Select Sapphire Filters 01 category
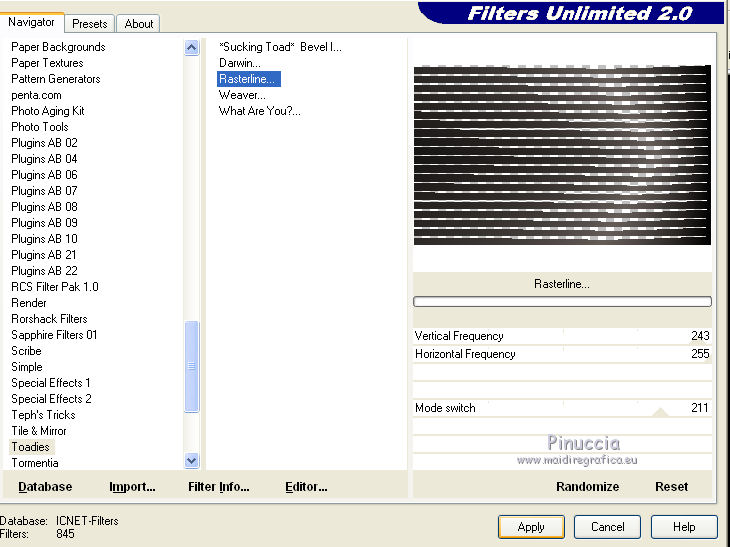 [x=54, y=335]
